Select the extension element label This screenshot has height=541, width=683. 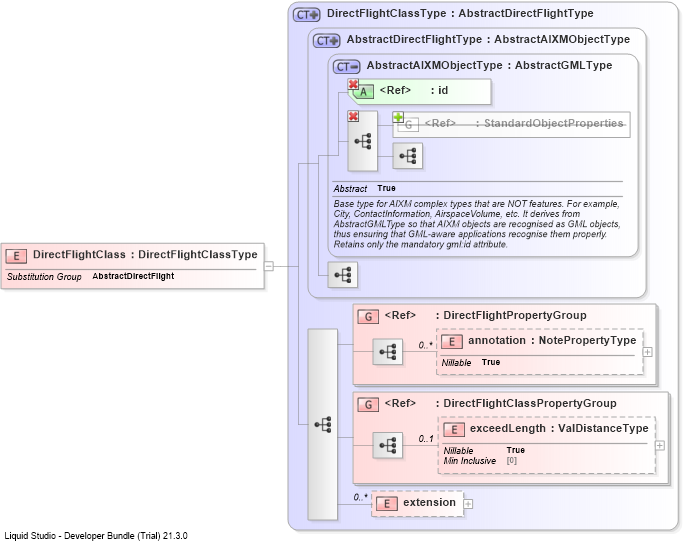tap(429, 503)
